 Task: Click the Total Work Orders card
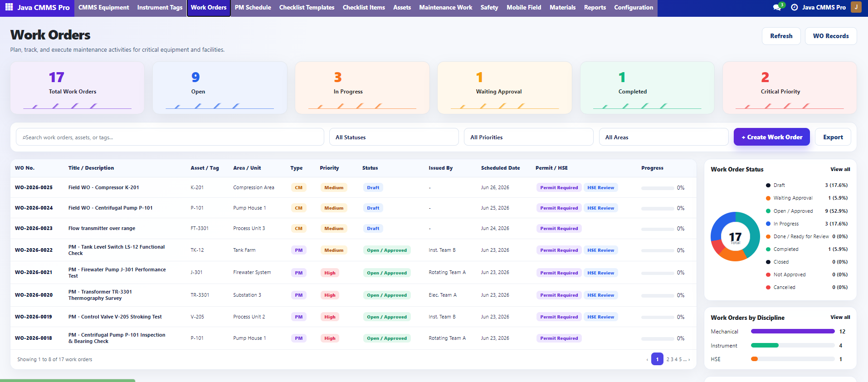click(x=77, y=88)
